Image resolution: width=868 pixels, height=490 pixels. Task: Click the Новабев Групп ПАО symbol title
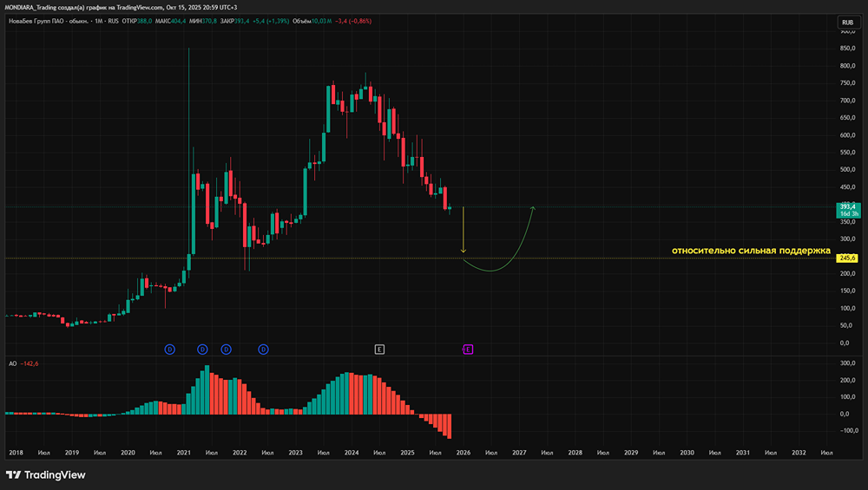pyautogui.click(x=49, y=21)
